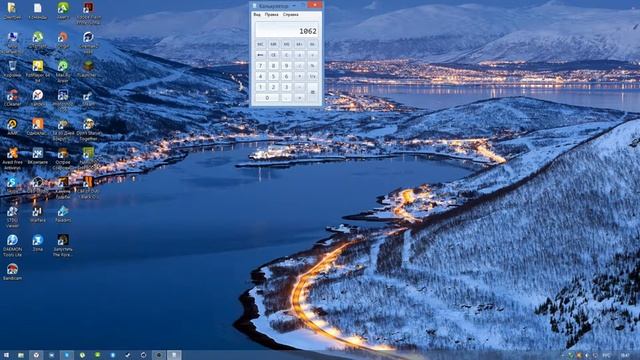Select the Zona desktop shortcut
Image resolution: width=640 pixels, height=360 pixels.
(38, 243)
